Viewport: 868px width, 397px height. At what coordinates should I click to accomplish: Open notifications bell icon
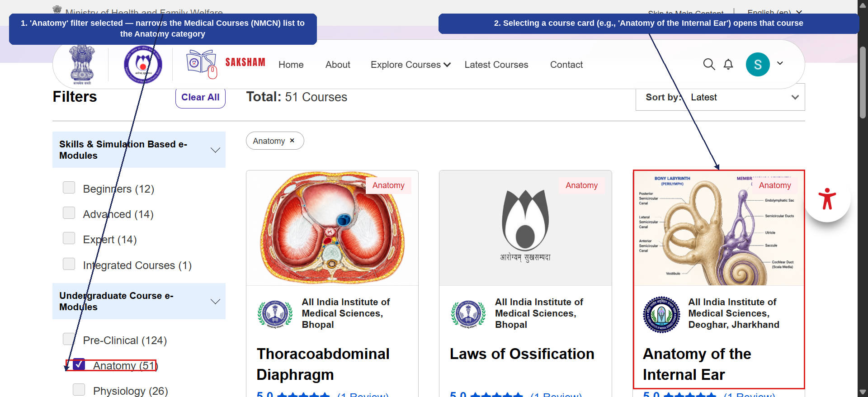tap(728, 65)
